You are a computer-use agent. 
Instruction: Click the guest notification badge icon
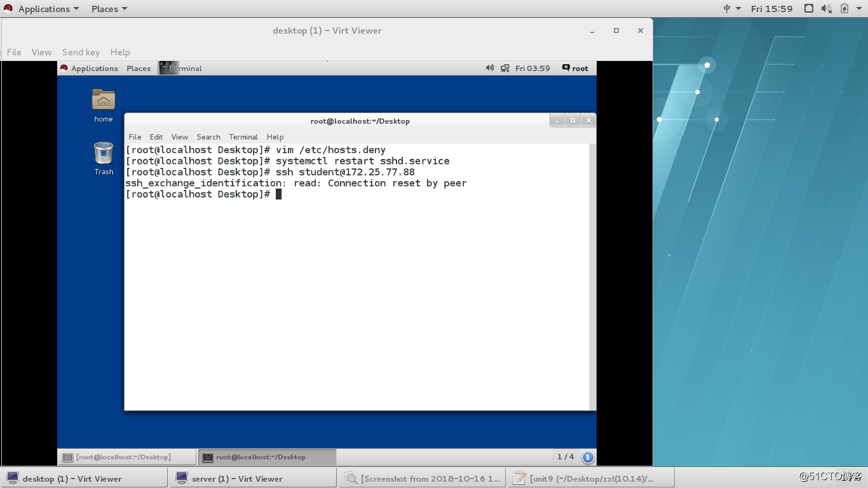(588, 457)
